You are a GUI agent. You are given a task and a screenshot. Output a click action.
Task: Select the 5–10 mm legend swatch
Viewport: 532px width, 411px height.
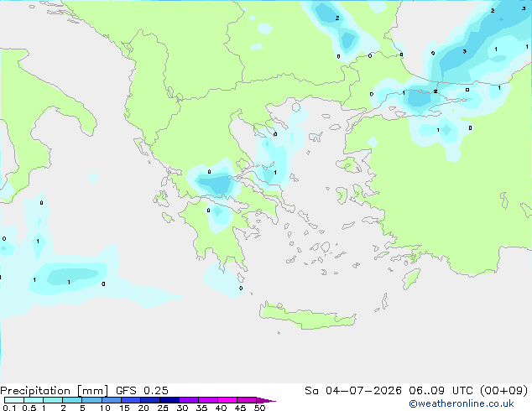(91, 400)
